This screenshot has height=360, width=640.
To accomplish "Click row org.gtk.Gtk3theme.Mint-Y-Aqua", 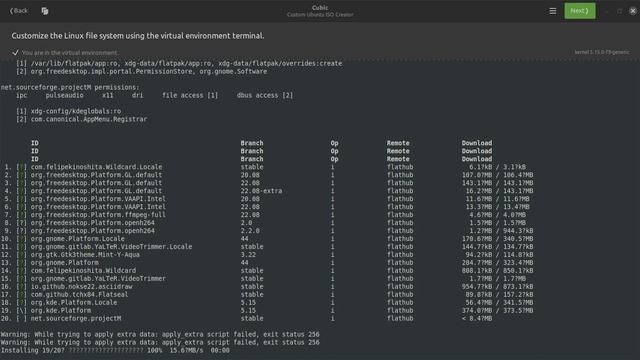I will 267,255.
